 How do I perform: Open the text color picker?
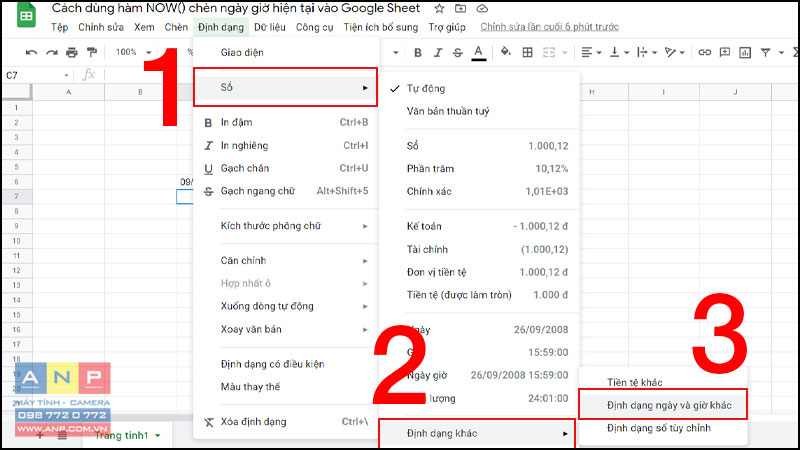point(478,53)
